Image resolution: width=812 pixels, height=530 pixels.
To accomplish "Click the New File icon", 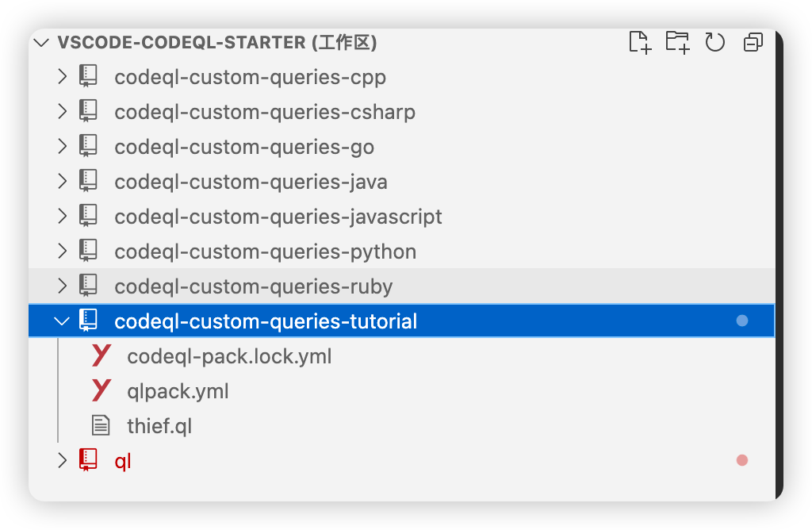I will coord(639,42).
